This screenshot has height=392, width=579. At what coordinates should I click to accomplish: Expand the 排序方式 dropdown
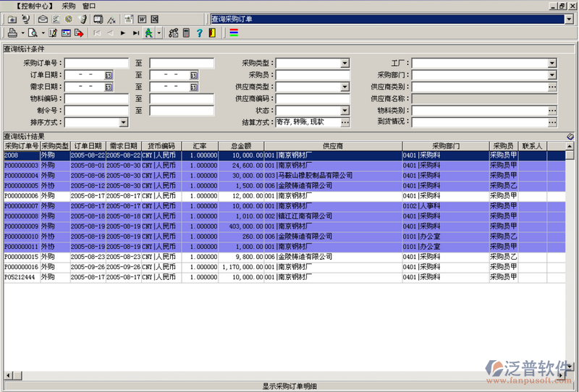coord(124,122)
